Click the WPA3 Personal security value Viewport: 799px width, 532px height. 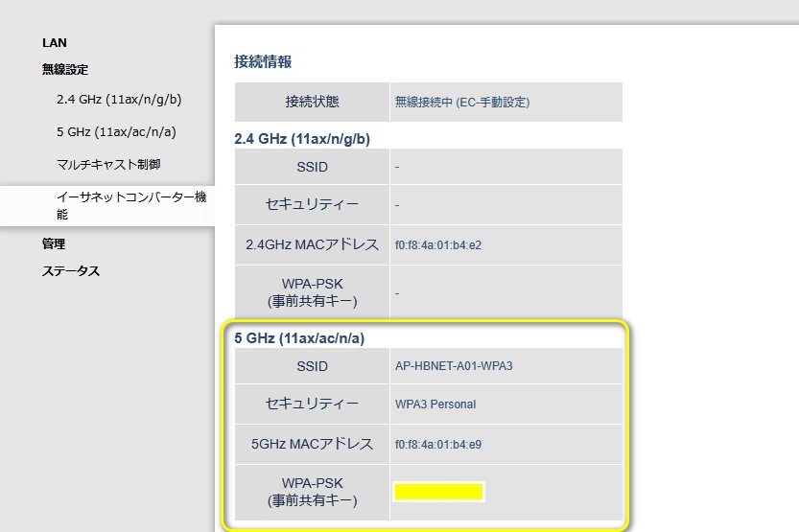coord(435,405)
